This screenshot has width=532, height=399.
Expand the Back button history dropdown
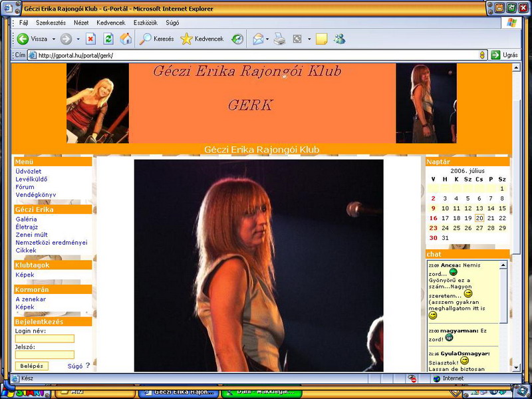tap(54, 39)
